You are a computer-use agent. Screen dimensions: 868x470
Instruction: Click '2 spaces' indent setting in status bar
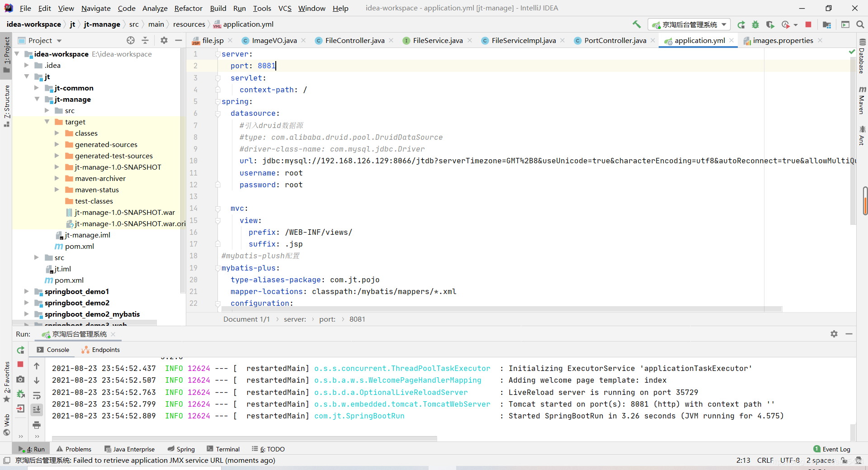coord(820,461)
